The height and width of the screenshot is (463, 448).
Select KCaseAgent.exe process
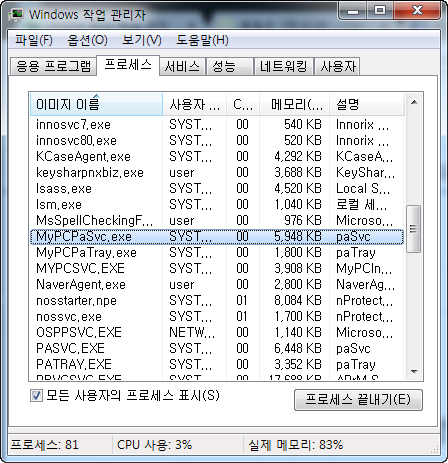pos(217,157)
